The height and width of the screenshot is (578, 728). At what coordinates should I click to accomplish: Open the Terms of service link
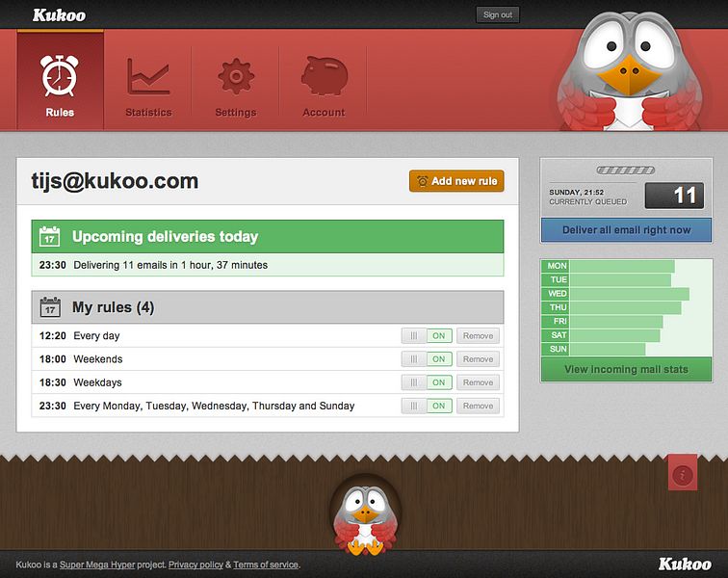coord(266,565)
